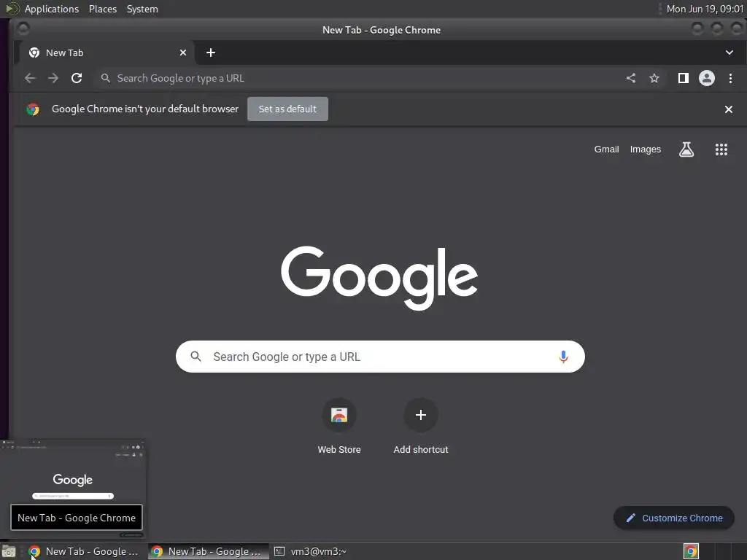Add a new shortcut tile

tap(421, 427)
